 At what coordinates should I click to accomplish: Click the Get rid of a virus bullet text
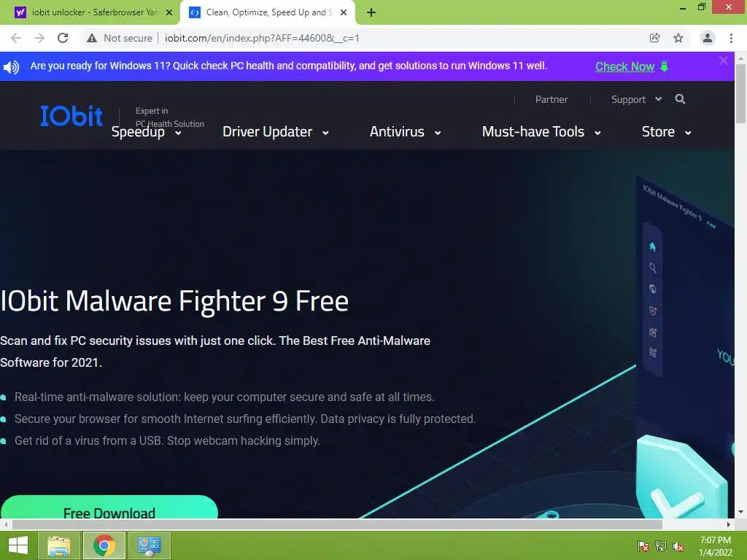(x=167, y=441)
